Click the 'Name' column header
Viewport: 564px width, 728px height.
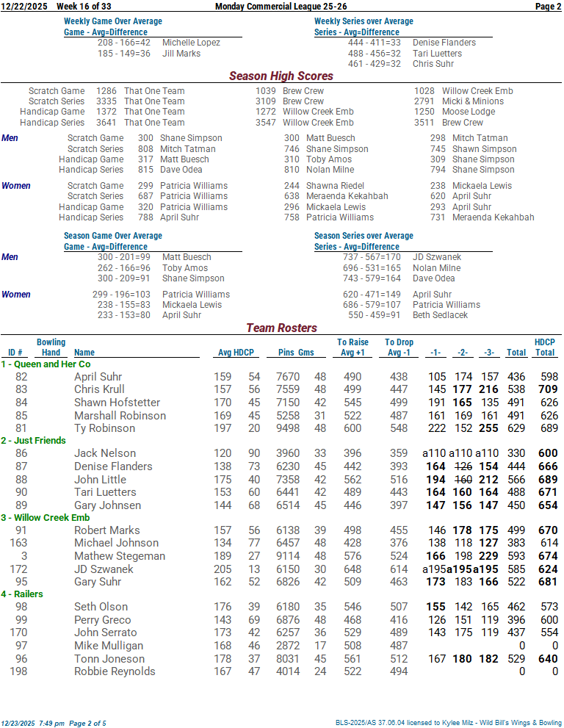click(x=84, y=353)
